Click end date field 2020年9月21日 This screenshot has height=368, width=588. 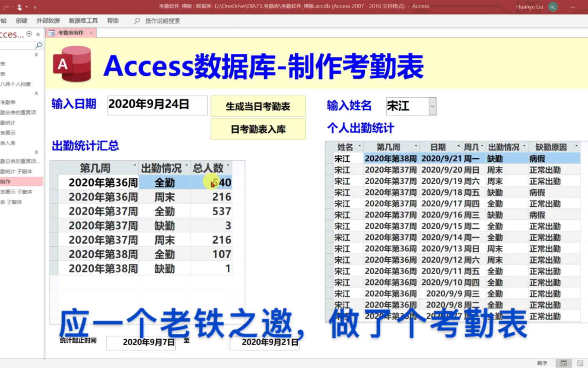[264, 343]
